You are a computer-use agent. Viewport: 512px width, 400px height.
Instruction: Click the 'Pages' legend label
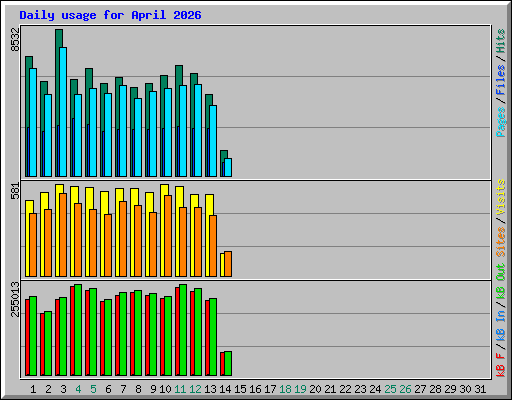click(501, 122)
